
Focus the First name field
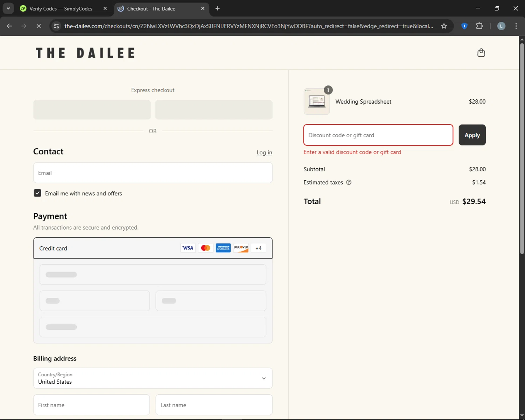(x=91, y=405)
